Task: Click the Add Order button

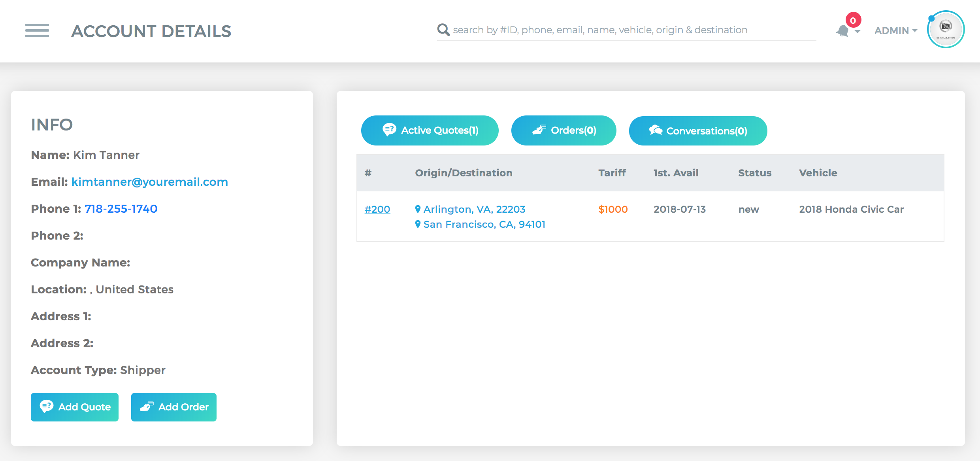Action: (x=174, y=407)
